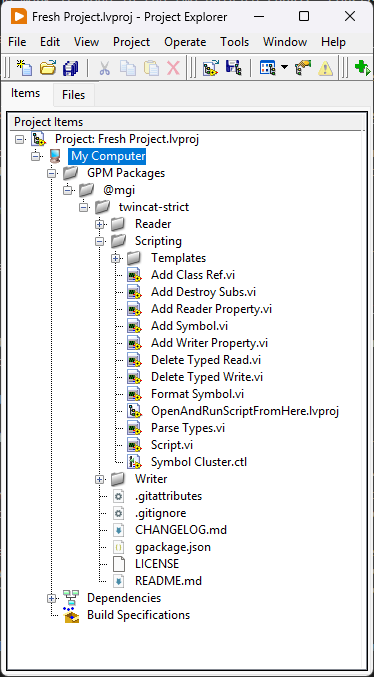Collapse the twincat-strict folder
The width and height of the screenshot is (374, 677).
84,207
